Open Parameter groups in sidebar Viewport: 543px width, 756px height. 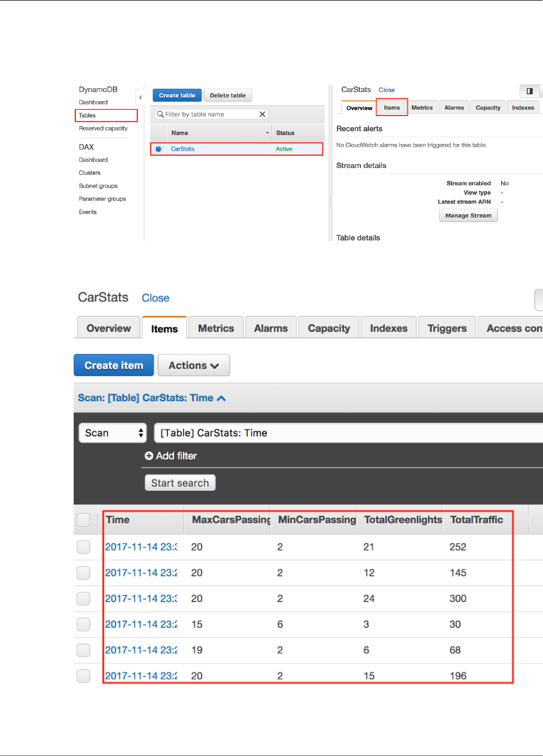coord(102,199)
